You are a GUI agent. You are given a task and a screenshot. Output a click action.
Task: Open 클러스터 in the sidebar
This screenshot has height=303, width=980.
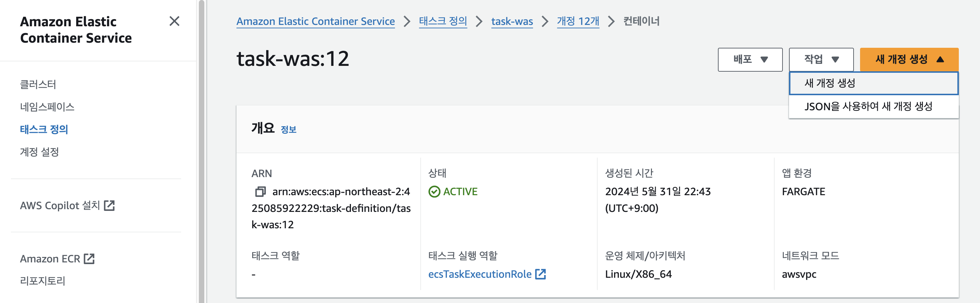(38, 84)
